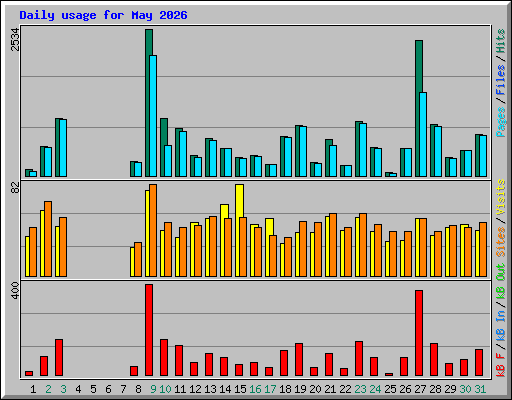Select the green day 16 label

(255, 389)
